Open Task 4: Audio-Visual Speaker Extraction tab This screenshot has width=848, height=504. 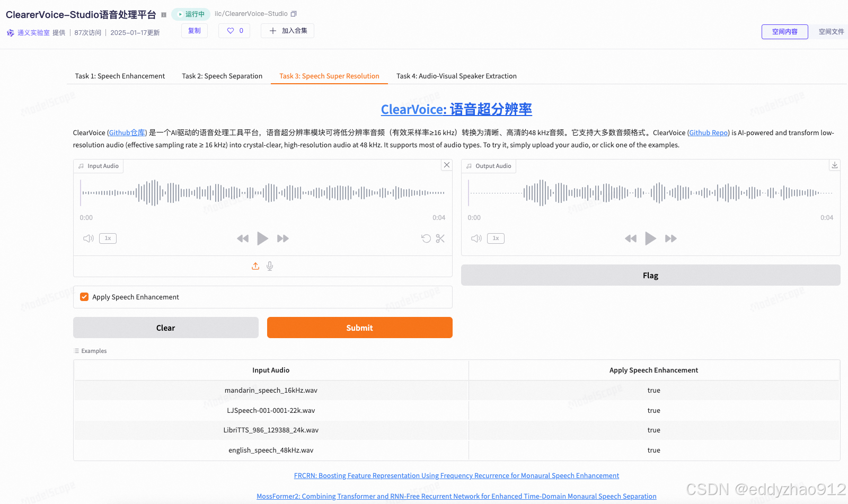pyautogui.click(x=456, y=76)
